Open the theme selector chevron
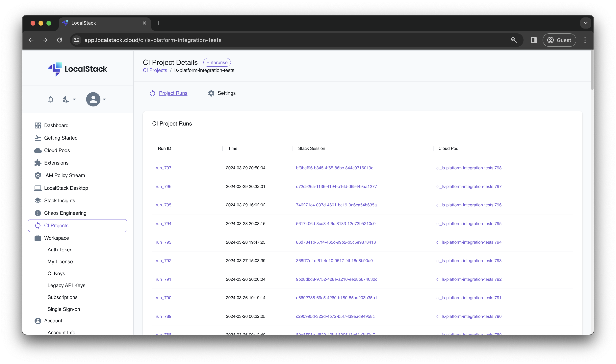This screenshot has width=616, height=364. click(74, 99)
